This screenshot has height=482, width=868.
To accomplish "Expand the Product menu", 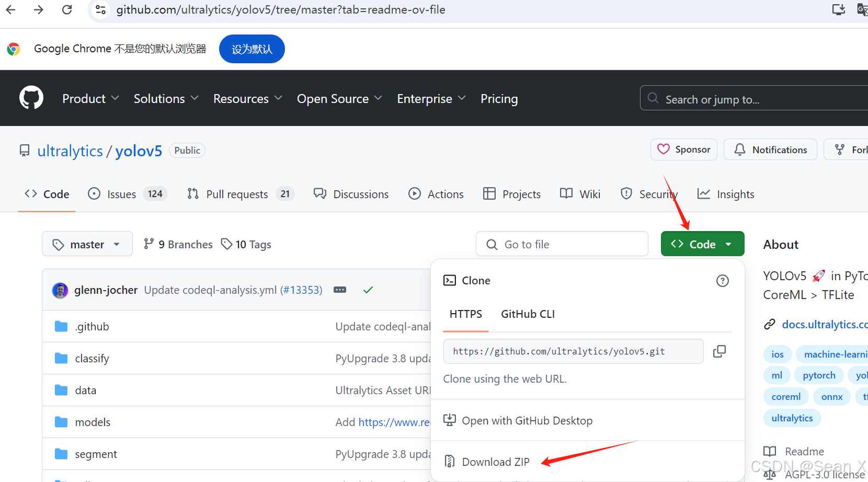I will (x=90, y=98).
